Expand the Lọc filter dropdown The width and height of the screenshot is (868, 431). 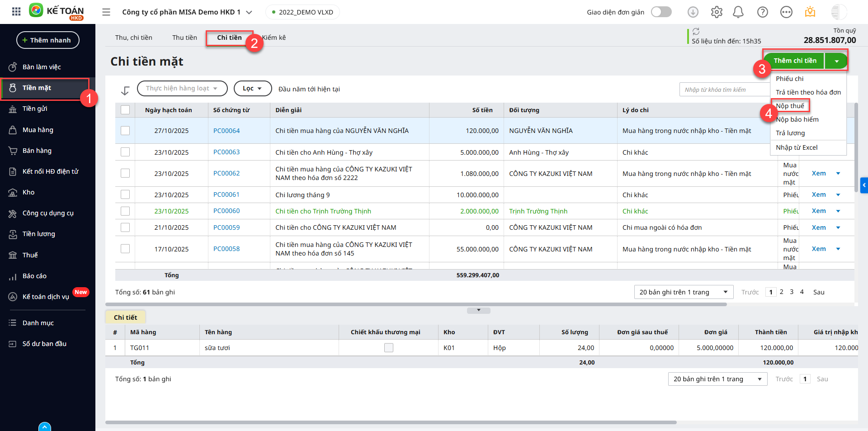252,89
